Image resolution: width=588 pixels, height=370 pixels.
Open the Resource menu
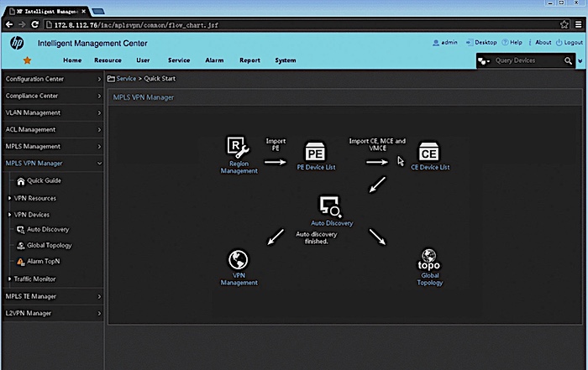click(108, 60)
